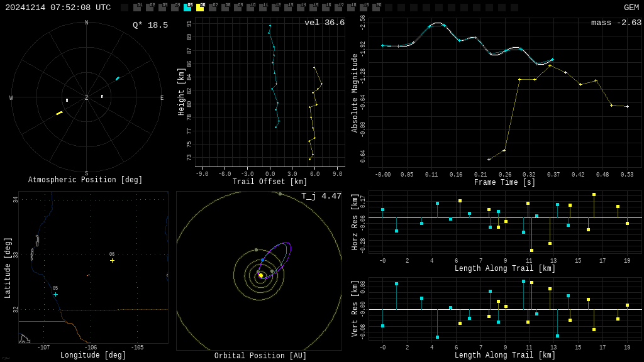Click the UTC timestamp at top left
Image resolution: width=644 pixels, height=362 pixels.
(x=58, y=8)
